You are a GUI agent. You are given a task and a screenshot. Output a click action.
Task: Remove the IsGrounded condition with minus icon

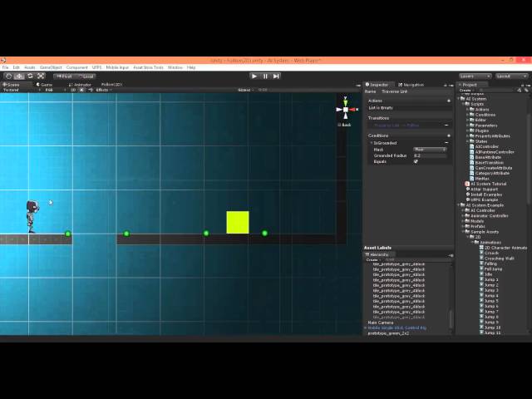coord(446,143)
